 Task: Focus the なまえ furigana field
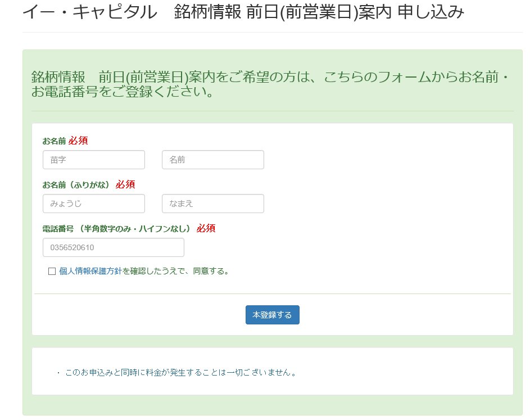tap(213, 204)
